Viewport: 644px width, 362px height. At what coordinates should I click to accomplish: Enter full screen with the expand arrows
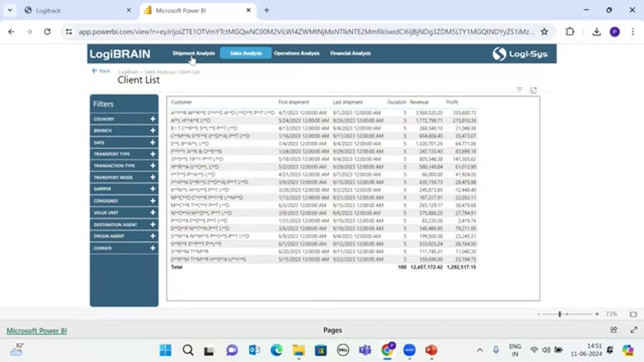(634, 330)
